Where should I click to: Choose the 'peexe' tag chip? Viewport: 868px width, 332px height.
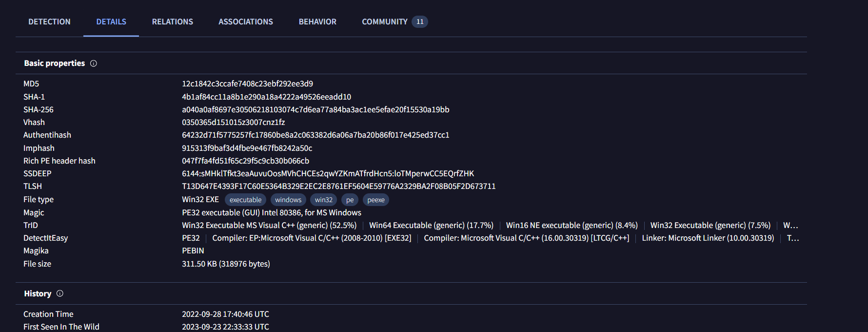point(376,200)
